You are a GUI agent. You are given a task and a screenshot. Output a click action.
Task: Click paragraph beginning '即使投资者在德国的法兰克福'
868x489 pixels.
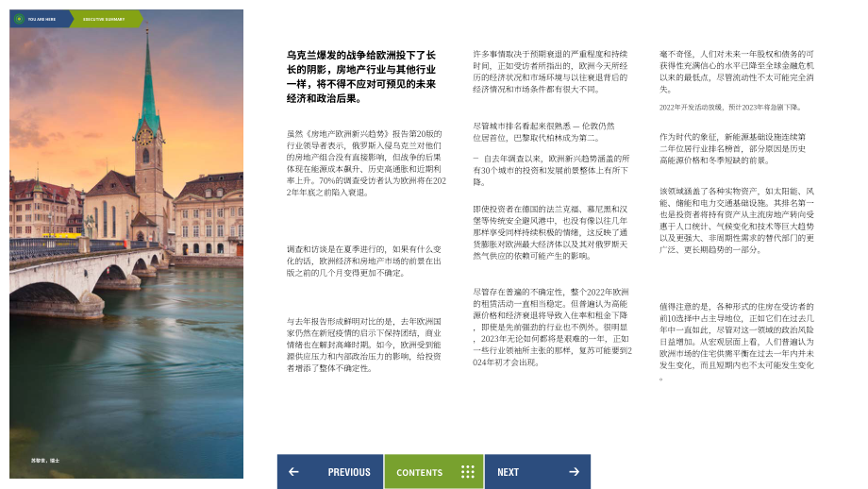coord(550,232)
